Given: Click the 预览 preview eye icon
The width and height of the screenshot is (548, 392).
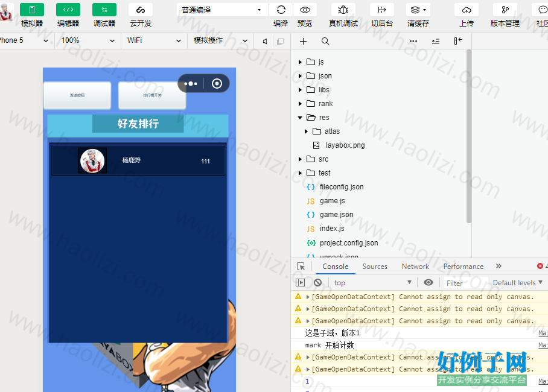Looking at the screenshot, I should point(305,10).
